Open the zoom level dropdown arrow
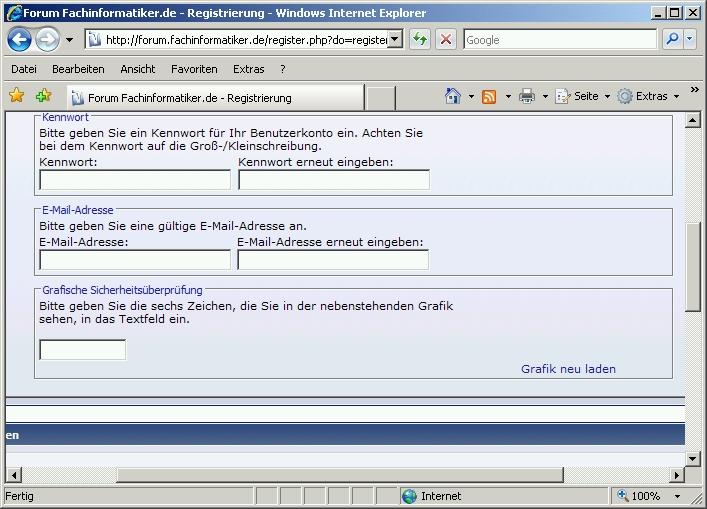This screenshot has height=509, width=707. click(678, 496)
